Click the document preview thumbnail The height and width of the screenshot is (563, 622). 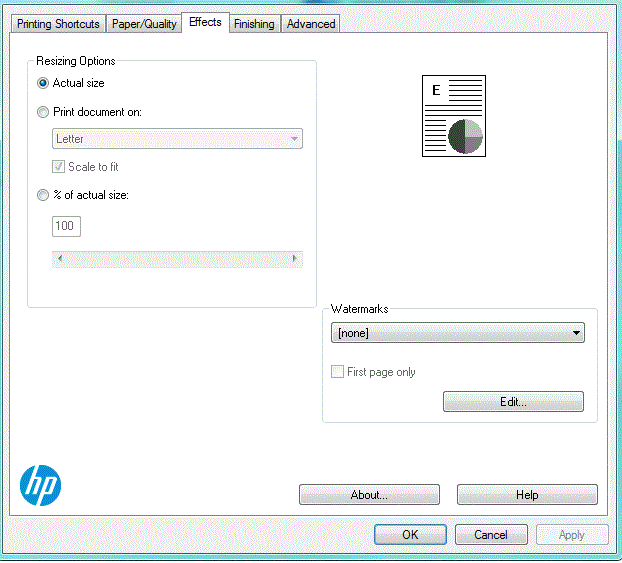(x=454, y=116)
